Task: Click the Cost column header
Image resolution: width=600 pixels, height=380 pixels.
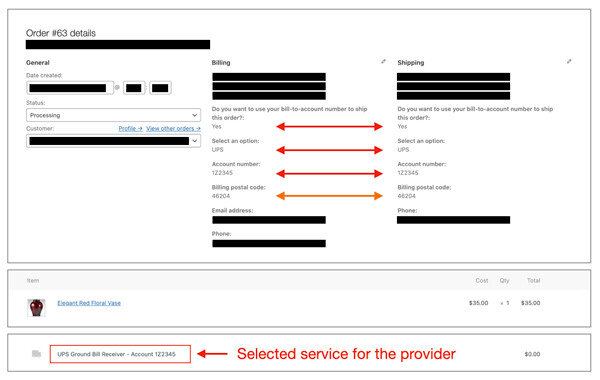Action: pos(482,281)
